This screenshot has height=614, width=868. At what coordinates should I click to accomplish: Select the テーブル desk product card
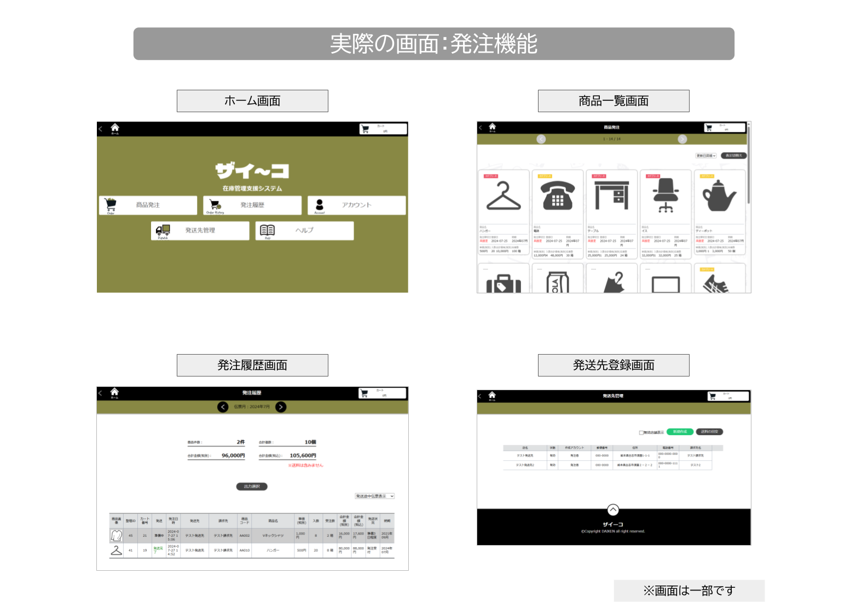tap(611, 215)
